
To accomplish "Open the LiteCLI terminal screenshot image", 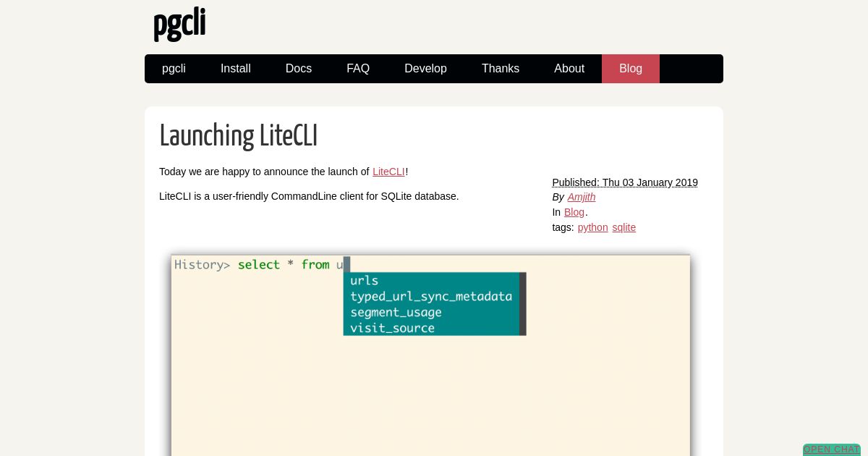I will (431, 355).
